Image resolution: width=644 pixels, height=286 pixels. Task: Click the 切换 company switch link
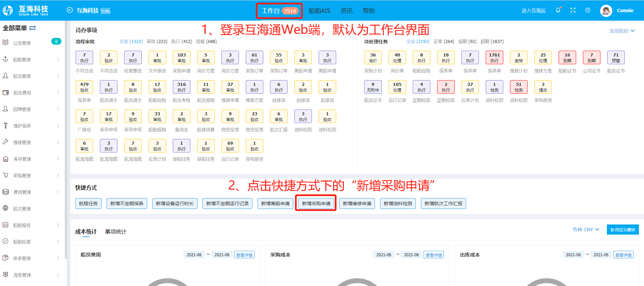click(x=106, y=11)
